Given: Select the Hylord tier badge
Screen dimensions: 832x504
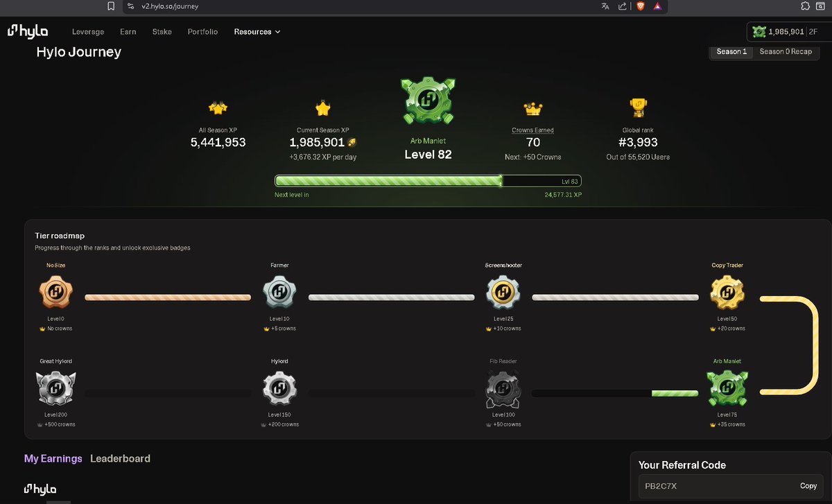Looking at the screenshot, I should click(x=279, y=389).
